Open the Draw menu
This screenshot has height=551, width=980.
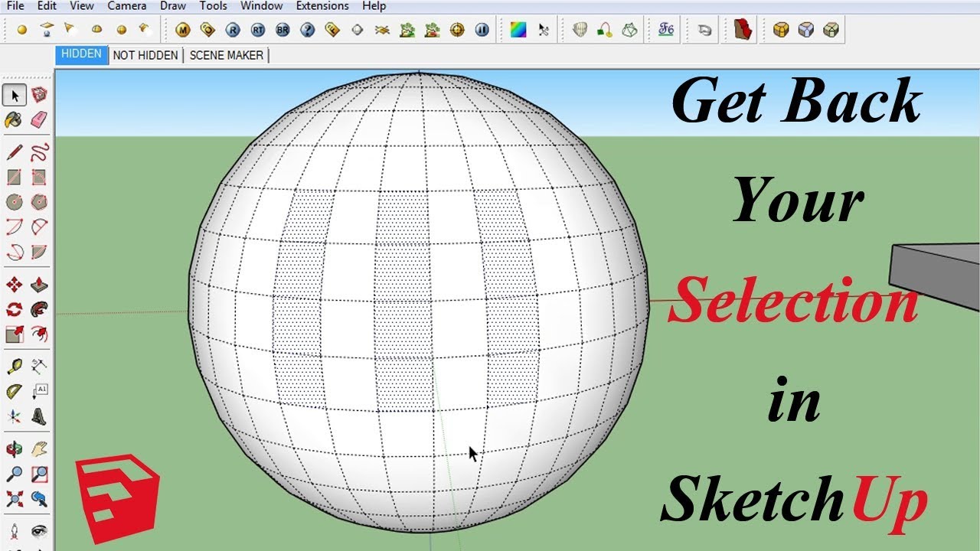(174, 6)
